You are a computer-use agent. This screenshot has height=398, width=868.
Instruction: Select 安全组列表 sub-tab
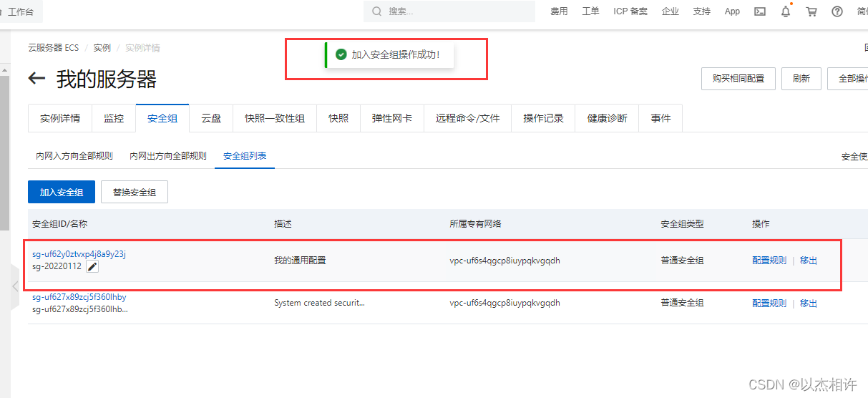tap(245, 155)
